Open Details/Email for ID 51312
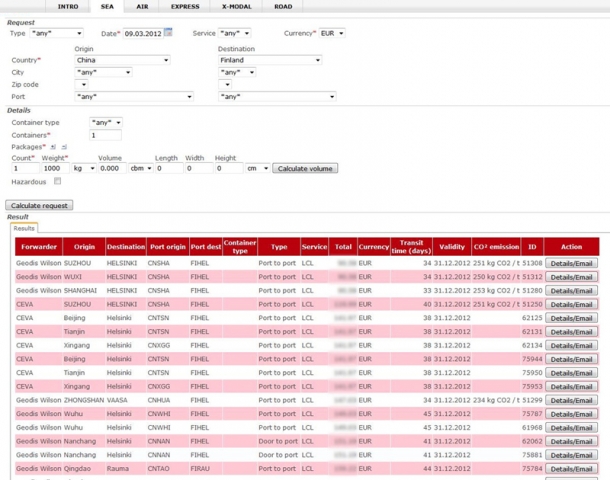The width and height of the screenshot is (610, 480). (571, 277)
